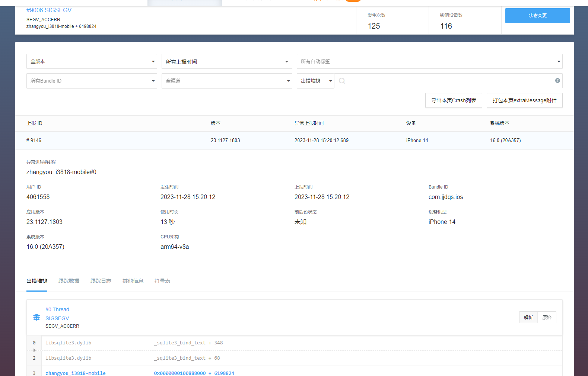Click timestamp 2023-11-28 15:20:12 689

321,141
